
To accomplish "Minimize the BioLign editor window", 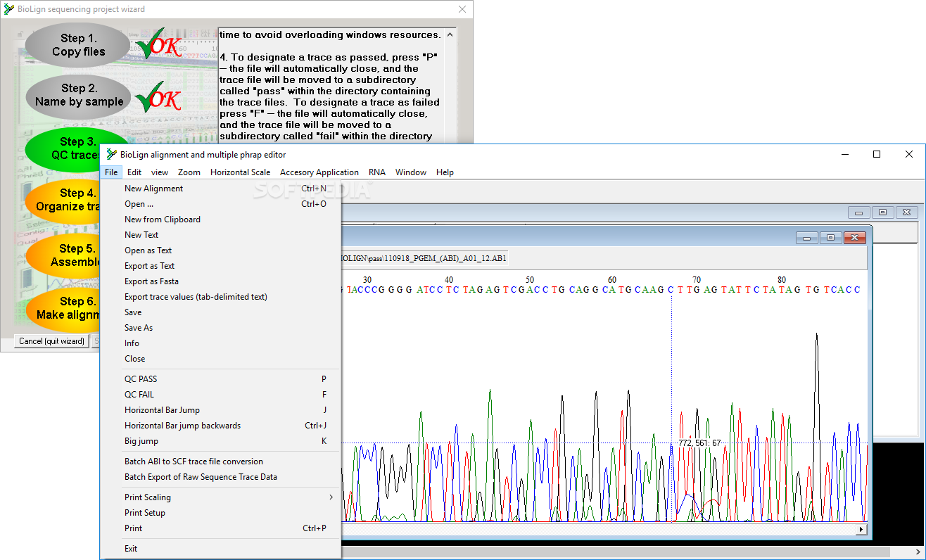I will click(x=844, y=154).
